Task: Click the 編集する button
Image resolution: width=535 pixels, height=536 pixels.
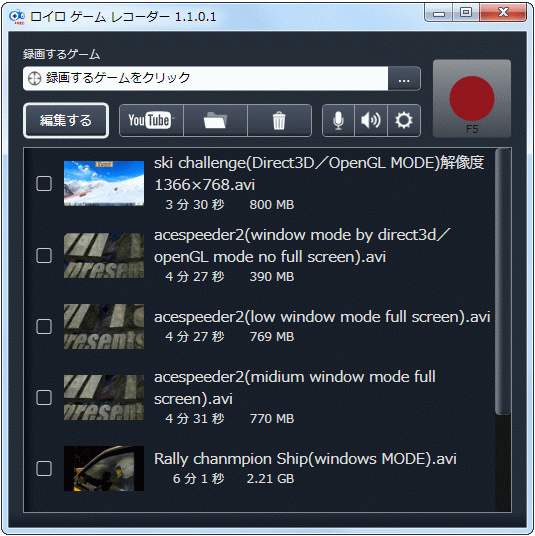Action: click(x=66, y=120)
